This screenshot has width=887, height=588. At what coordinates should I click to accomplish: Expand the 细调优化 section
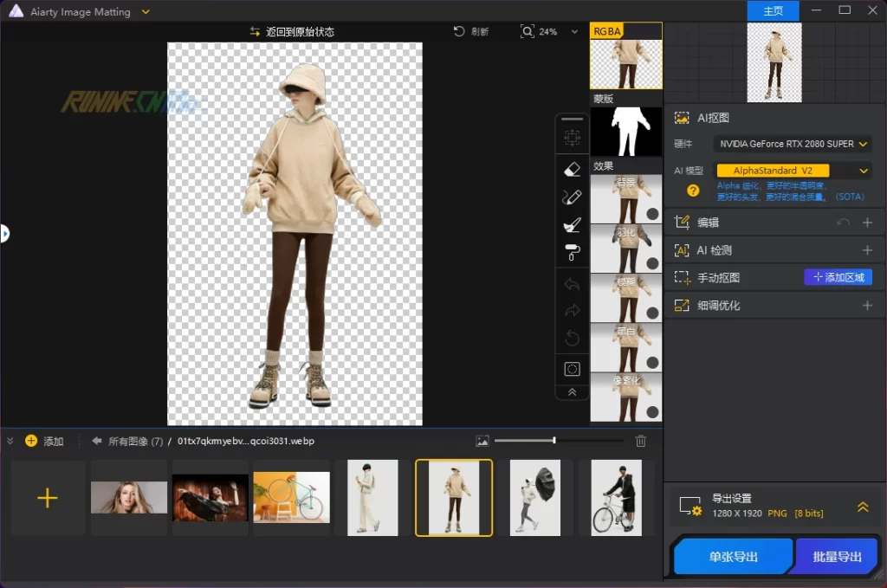[867, 306]
